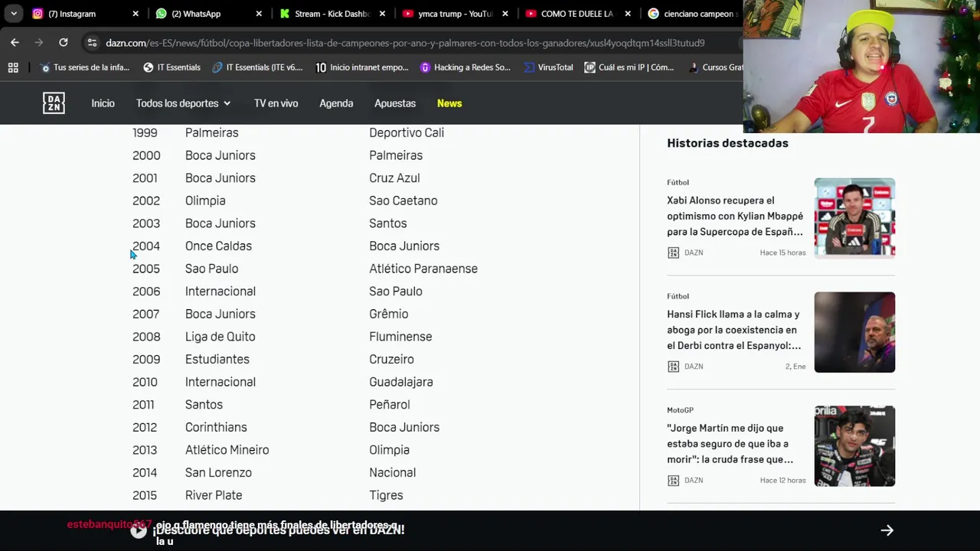Focus the browser address bar
Image resolution: width=980 pixels, height=551 pixels.
click(405, 43)
